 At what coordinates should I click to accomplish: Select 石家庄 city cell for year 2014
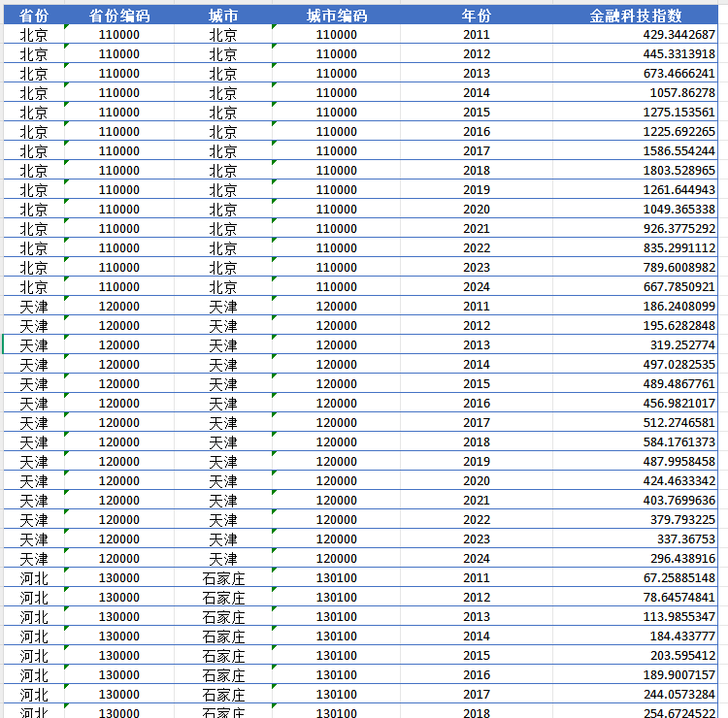pyautogui.click(x=223, y=636)
